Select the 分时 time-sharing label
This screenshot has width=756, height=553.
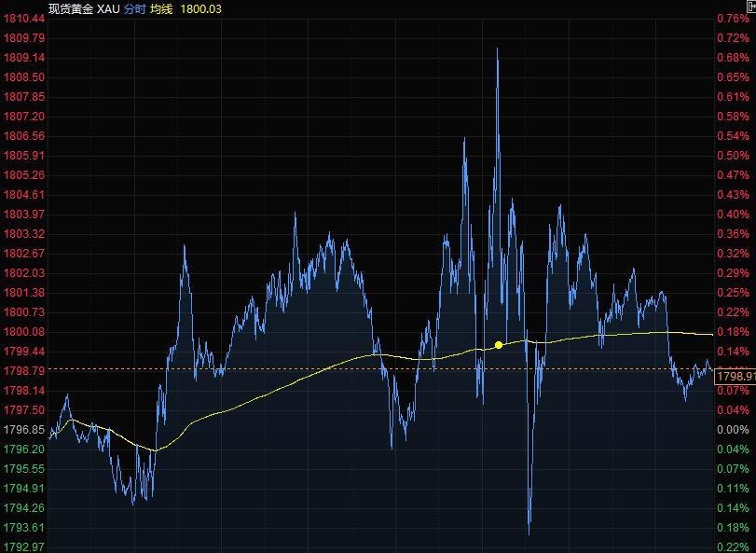tap(134, 8)
